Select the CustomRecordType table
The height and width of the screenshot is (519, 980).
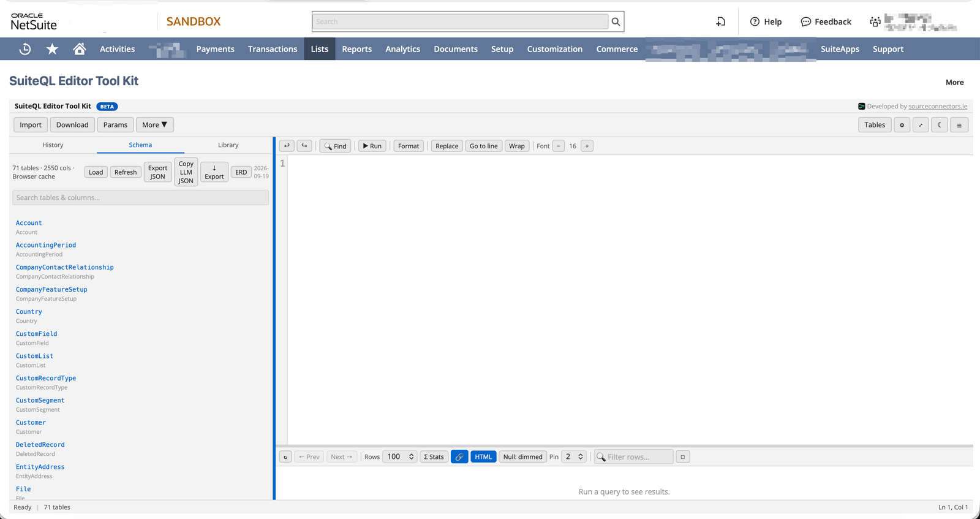[46, 378]
